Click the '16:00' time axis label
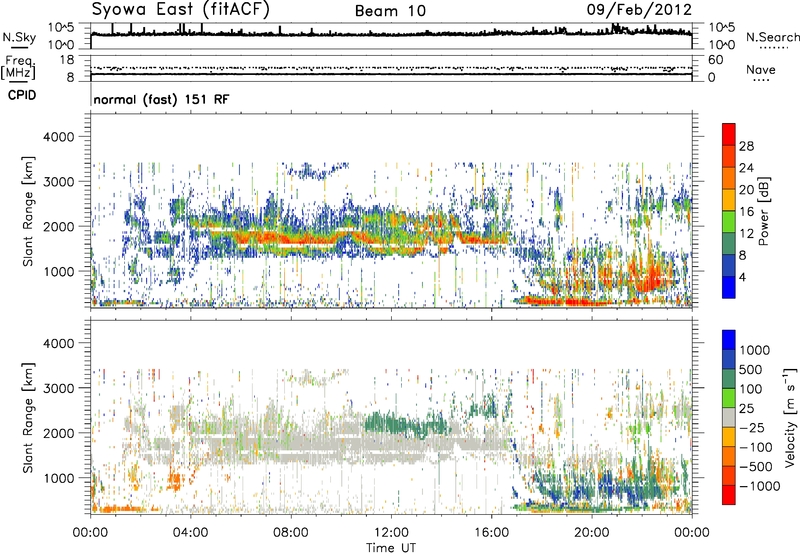This screenshot has width=800, height=554. (491, 533)
